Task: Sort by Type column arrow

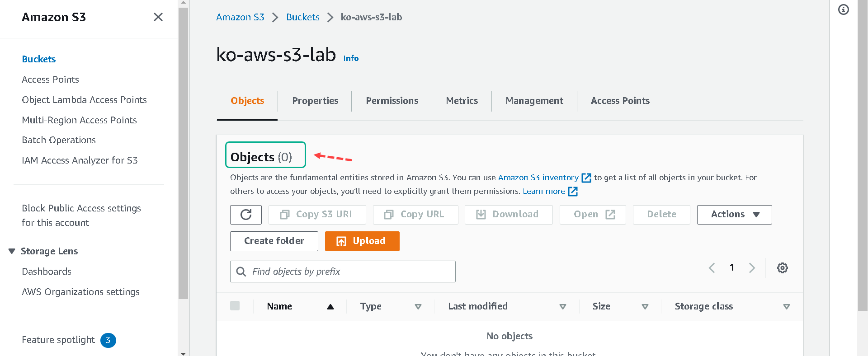Action: pos(418,307)
